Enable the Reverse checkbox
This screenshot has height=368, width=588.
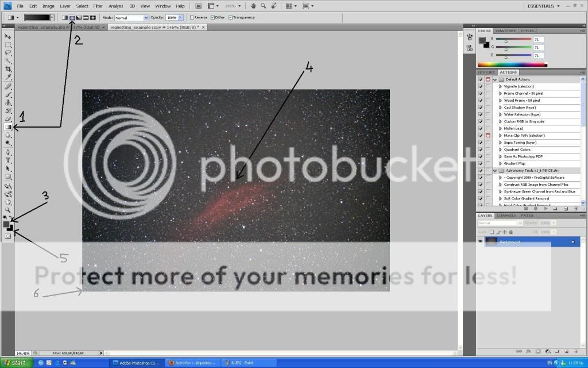click(192, 18)
